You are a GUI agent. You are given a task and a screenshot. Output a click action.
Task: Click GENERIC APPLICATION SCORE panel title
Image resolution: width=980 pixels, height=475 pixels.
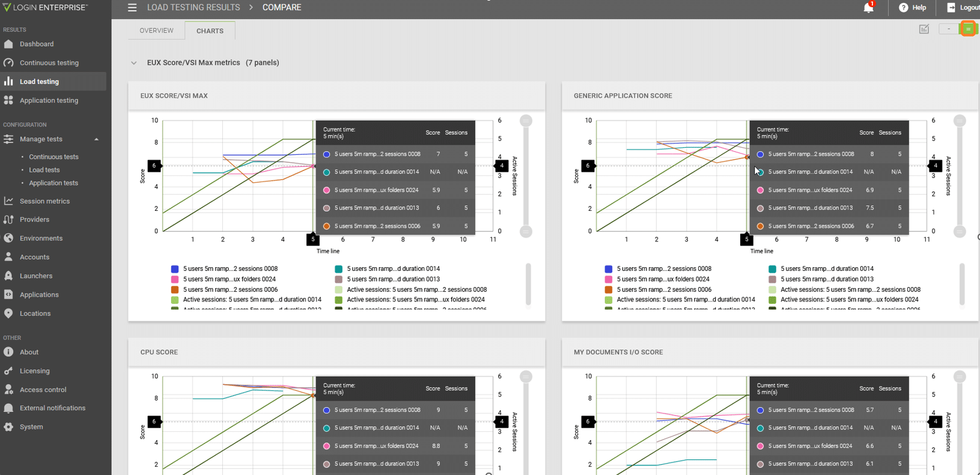(x=623, y=96)
